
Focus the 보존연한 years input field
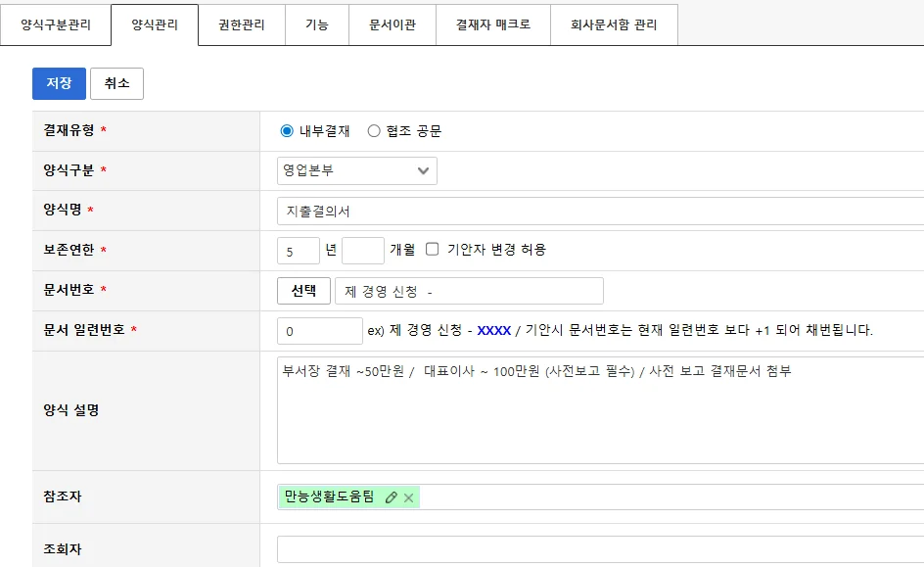point(299,251)
